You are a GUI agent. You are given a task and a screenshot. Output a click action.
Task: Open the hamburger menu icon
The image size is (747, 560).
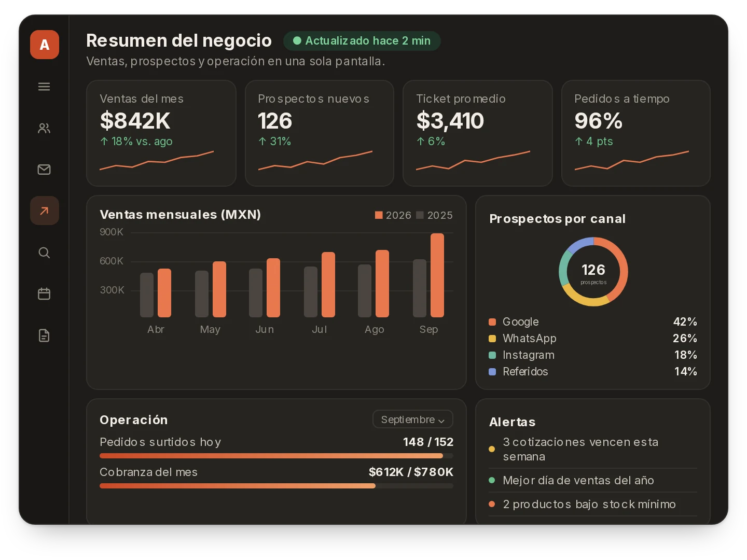pyautogui.click(x=44, y=87)
